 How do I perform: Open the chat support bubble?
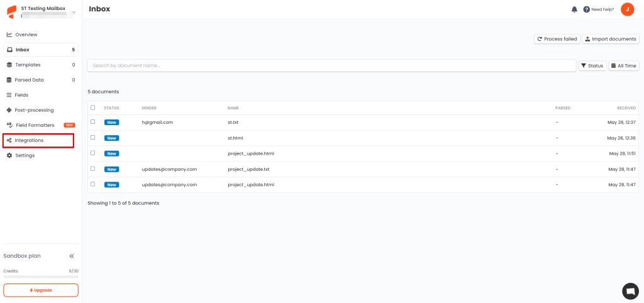[x=630, y=291]
